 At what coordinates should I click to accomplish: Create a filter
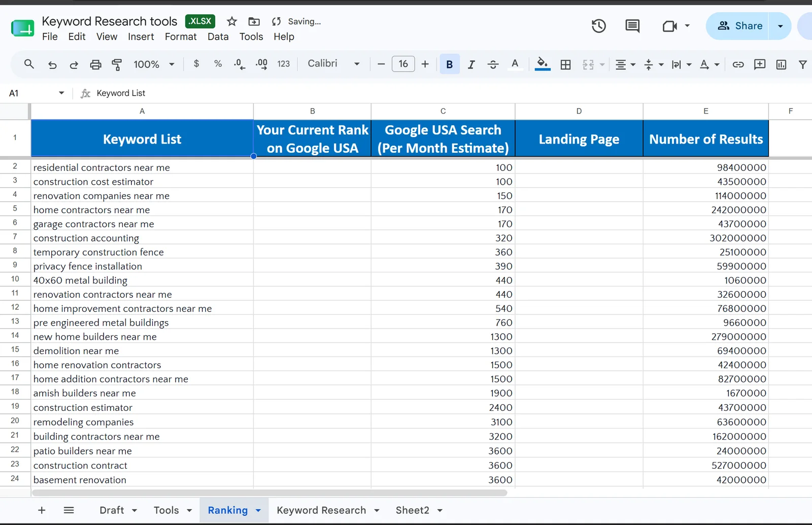[802, 64]
